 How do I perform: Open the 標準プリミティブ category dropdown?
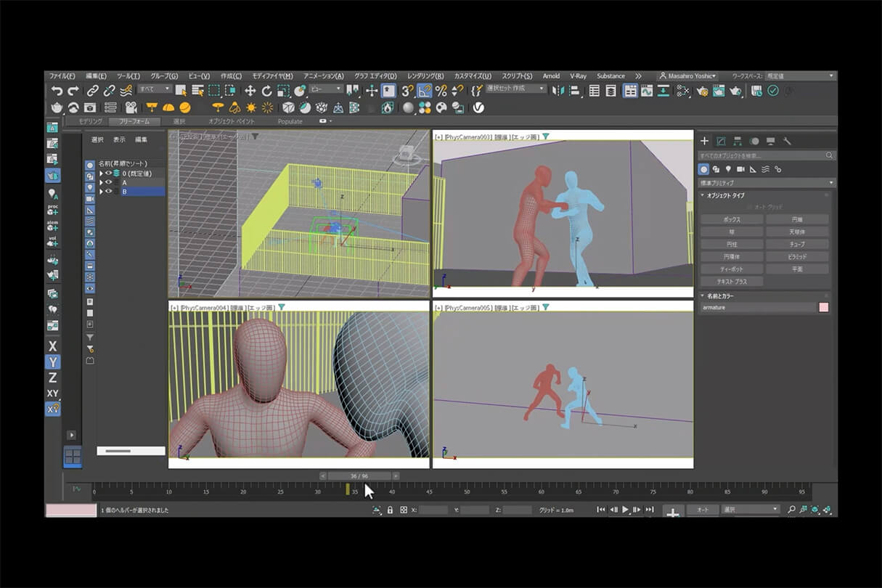coord(764,182)
